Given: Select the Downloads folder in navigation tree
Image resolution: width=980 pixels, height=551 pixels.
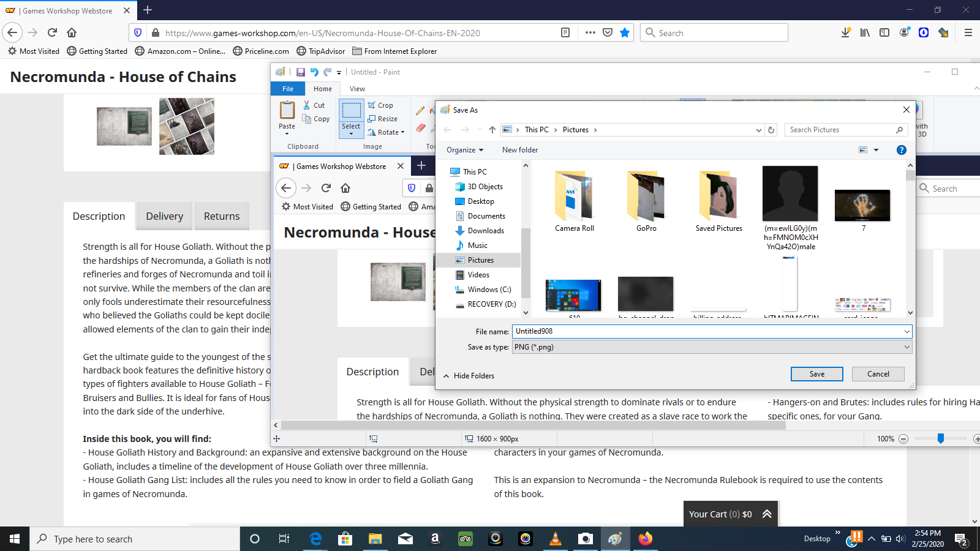Looking at the screenshot, I should click(x=486, y=231).
